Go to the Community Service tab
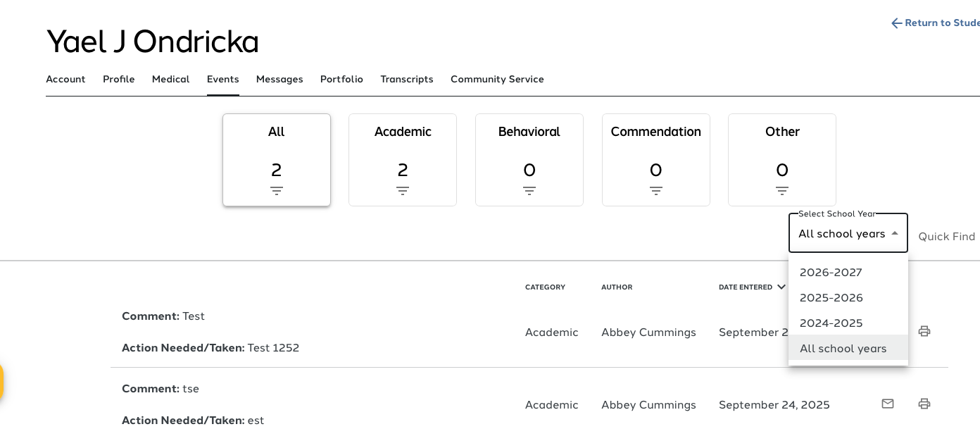The image size is (980, 429). [x=497, y=80]
